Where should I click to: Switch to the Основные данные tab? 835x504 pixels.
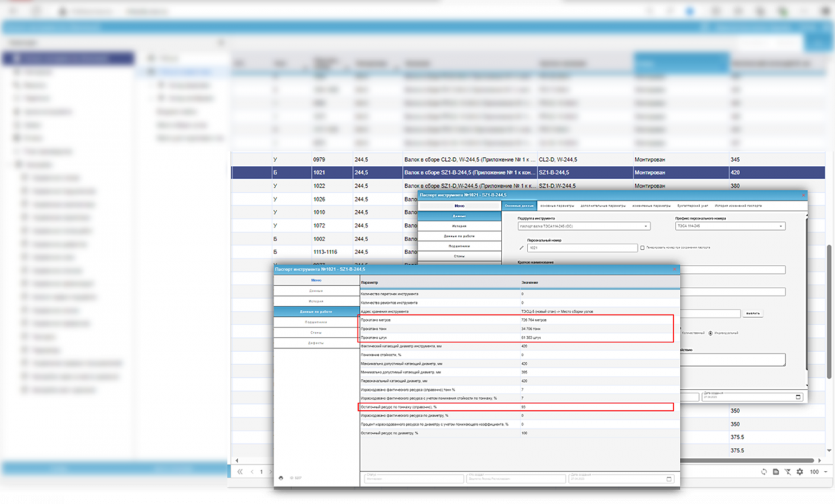point(519,205)
